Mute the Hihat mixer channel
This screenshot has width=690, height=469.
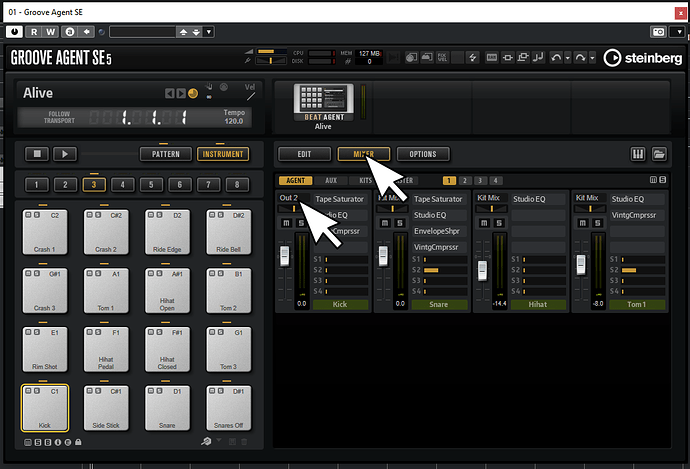(484, 223)
